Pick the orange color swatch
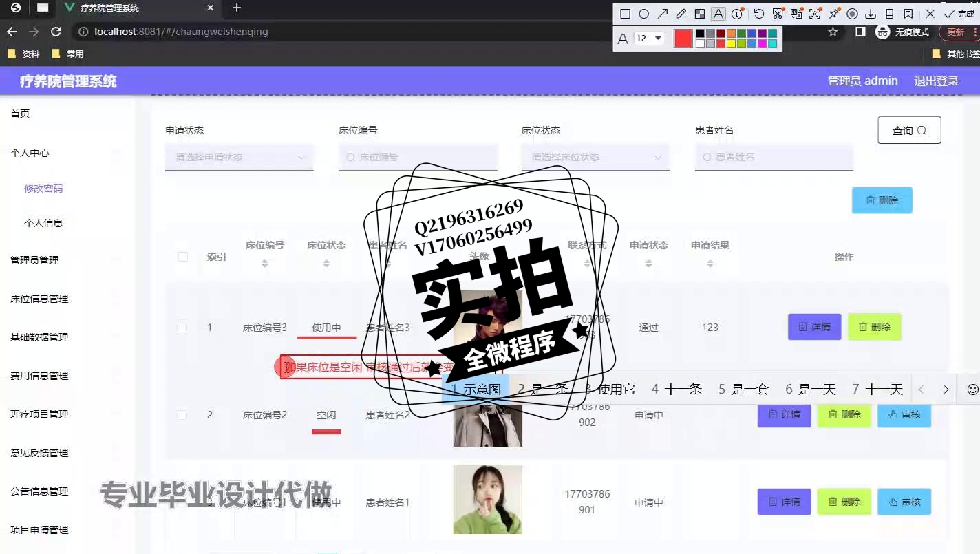This screenshot has width=980, height=554. tap(731, 33)
